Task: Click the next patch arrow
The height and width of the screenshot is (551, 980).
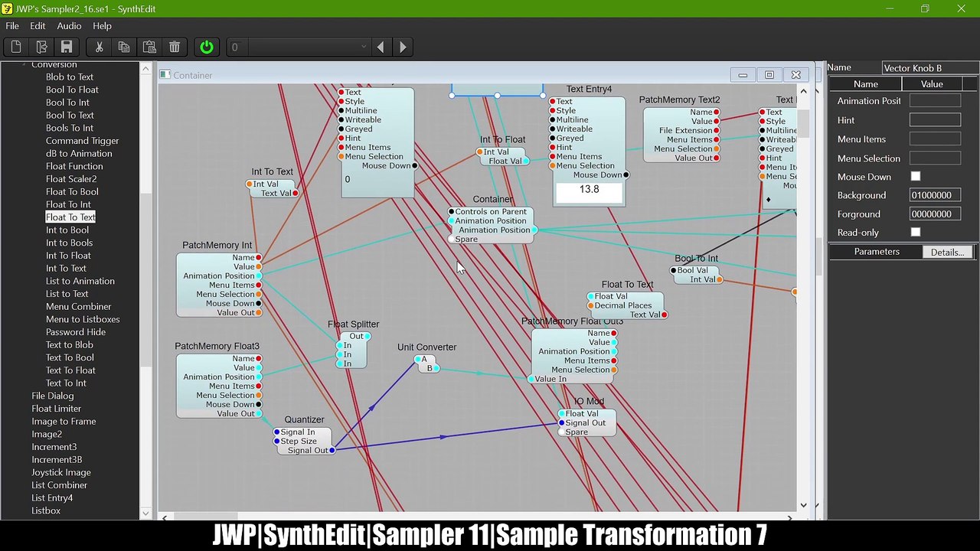Action: coord(403,47)
